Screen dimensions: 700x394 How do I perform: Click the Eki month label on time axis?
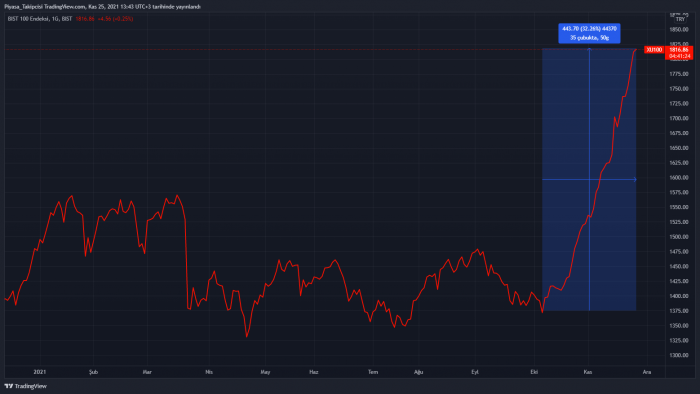[x=534, y=372]
